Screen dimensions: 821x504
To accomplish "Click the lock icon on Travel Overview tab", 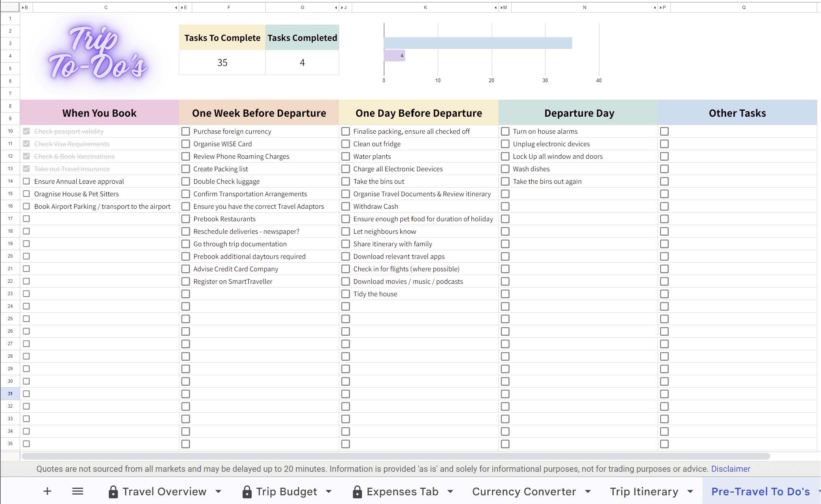I will pos(113,492).
